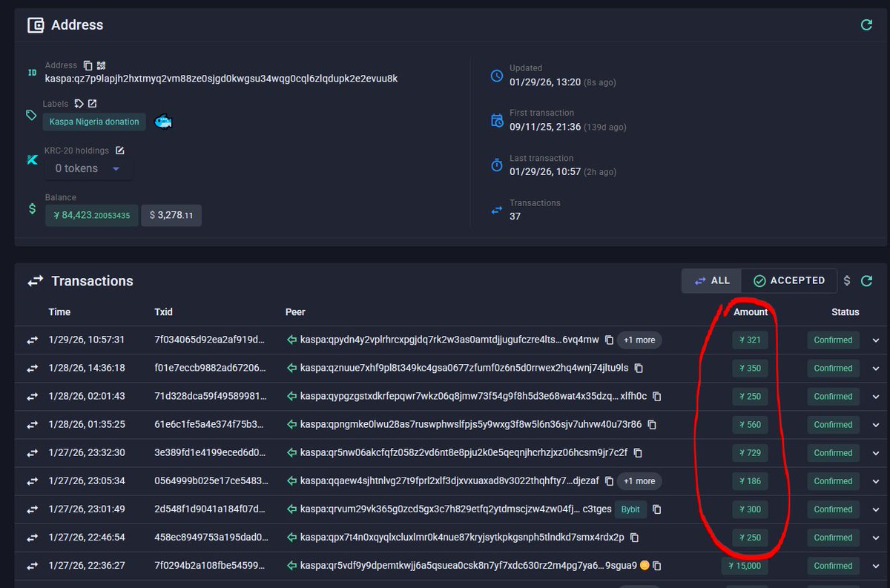The image size is (890, 588).
Task: Expand the 1/28/26 14:36:18 transaction row
Action: coord(877,369)
